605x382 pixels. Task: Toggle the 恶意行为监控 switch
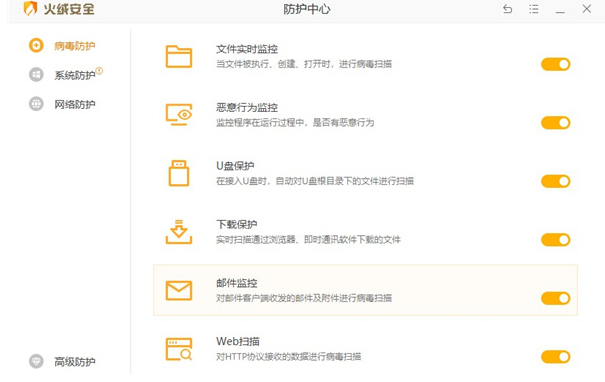coord(556,123)
